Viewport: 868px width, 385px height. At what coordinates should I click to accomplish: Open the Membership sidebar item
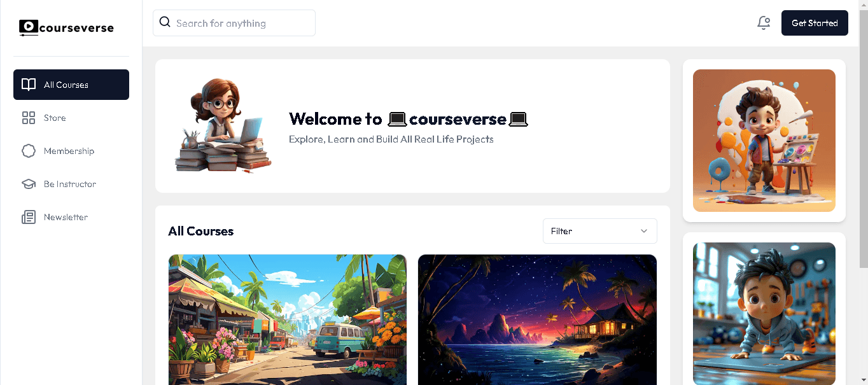point(71,151)
